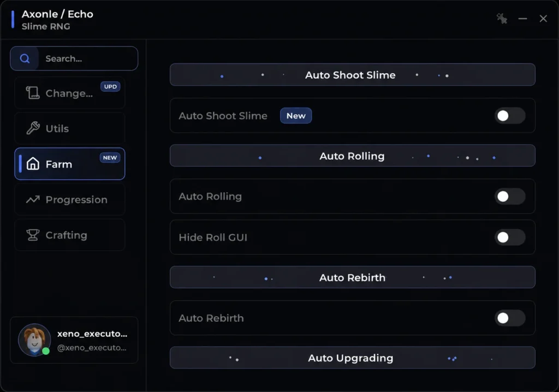Click the Auto Upgrading section header
This screenshot has width=559, height=392.
point(352,358)
